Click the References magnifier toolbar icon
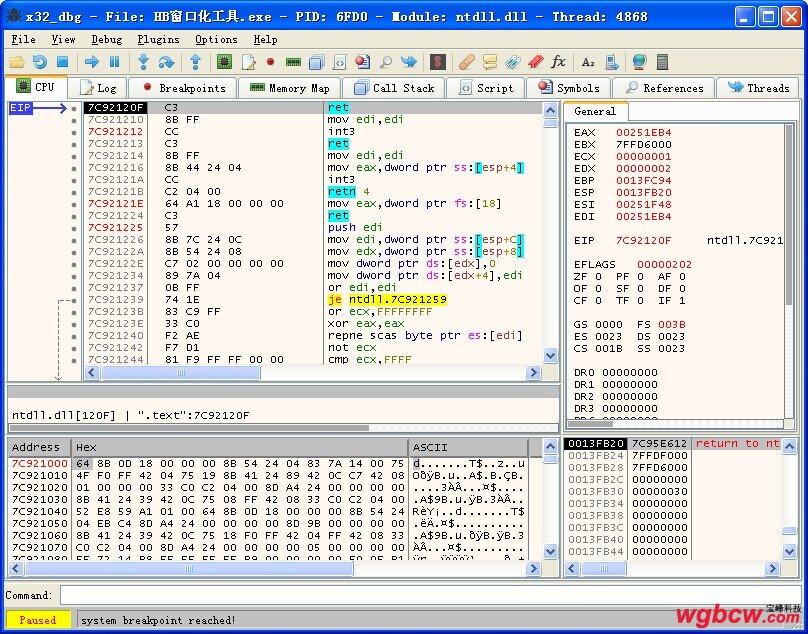 [385, 62]
